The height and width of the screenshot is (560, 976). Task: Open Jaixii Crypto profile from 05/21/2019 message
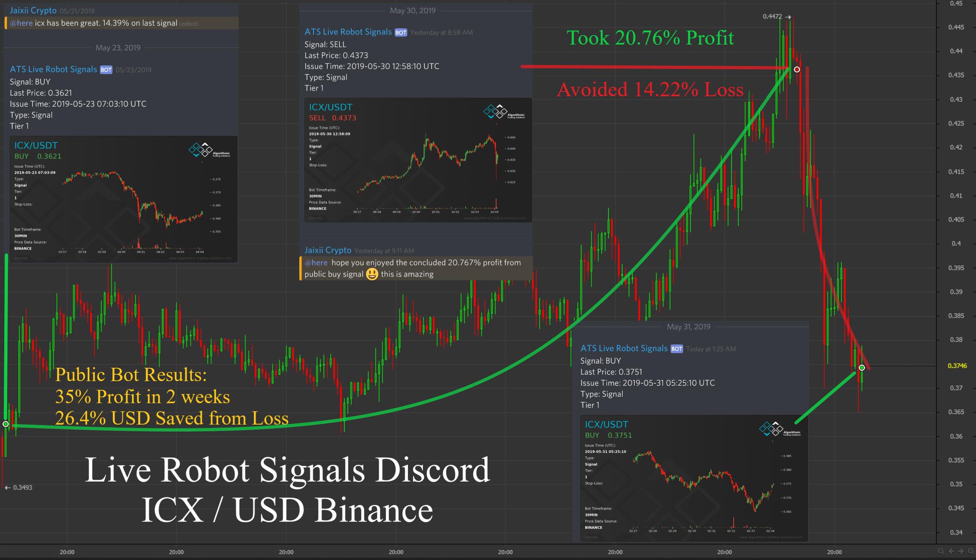33,10
